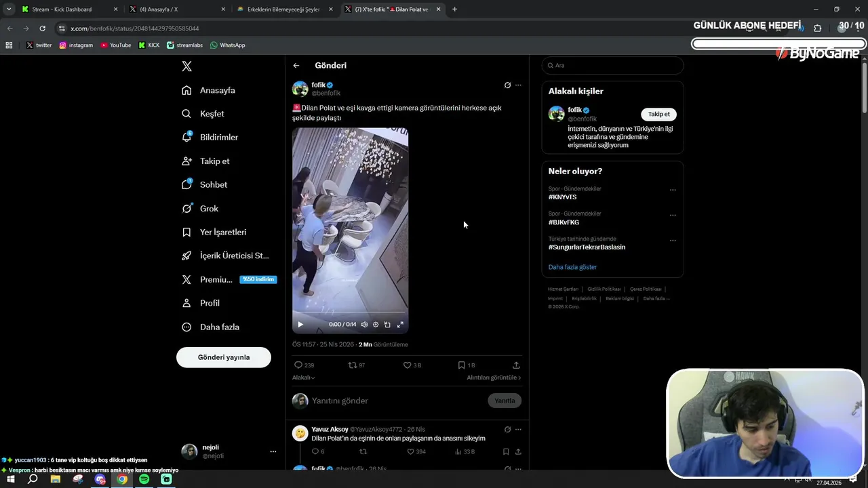The width and height of the screenshot is (868, 488).
Task: Open Premium in sidebar
Action: [x=229, y=279]
